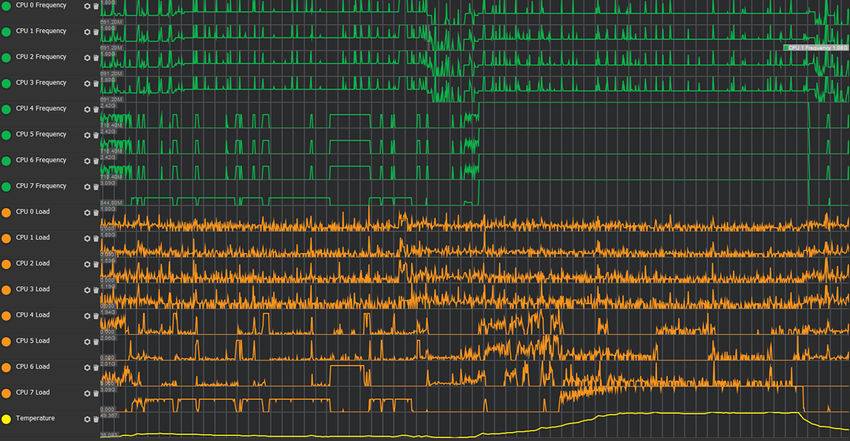Screen dimensions: 850x441
Task: Select the CPU 6 Frequency track label
Action: coord(40,160)
